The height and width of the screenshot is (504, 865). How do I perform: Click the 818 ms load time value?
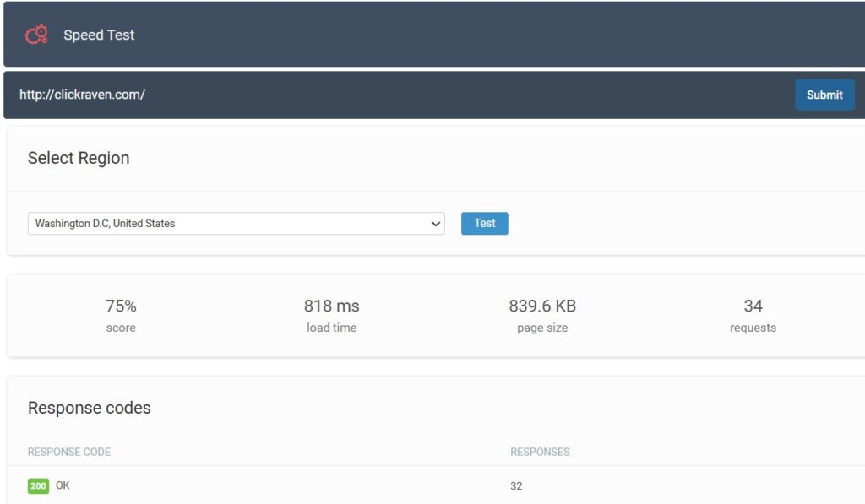click(x=331, y=306)
